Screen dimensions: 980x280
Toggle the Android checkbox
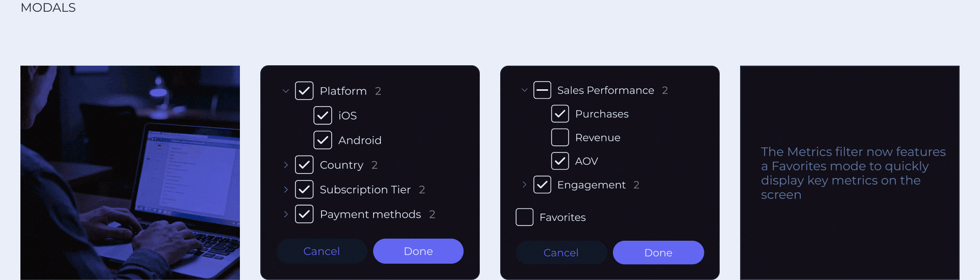click(323, 140)
